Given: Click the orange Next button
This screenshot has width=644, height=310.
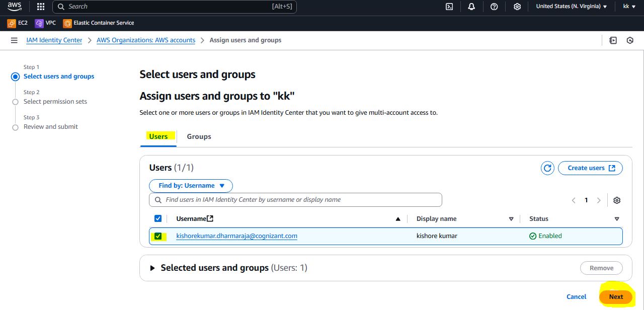Looking at the screenshot, I should tap(615, 296).
